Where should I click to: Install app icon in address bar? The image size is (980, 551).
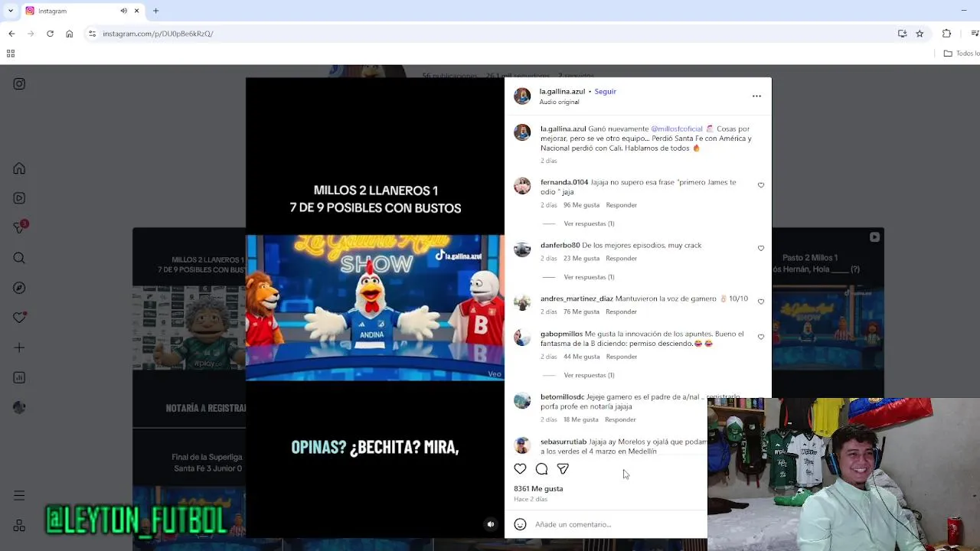click(x=902, y=34)
